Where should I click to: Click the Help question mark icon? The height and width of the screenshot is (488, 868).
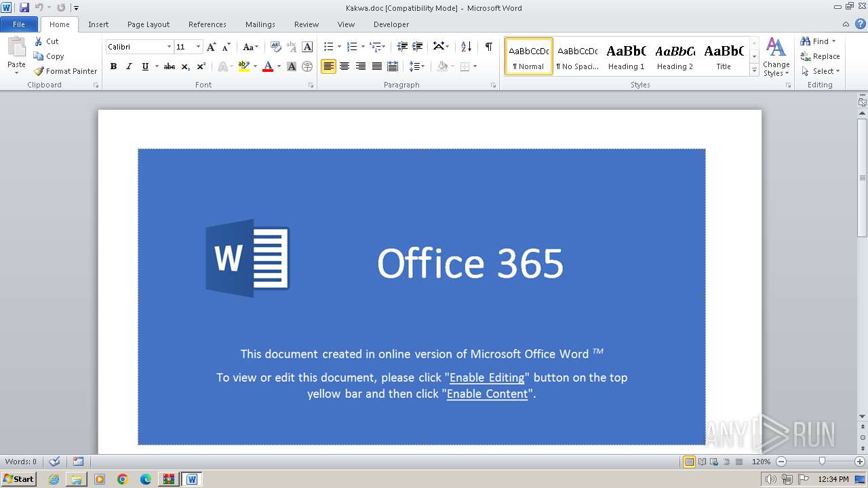click(861, 24)
